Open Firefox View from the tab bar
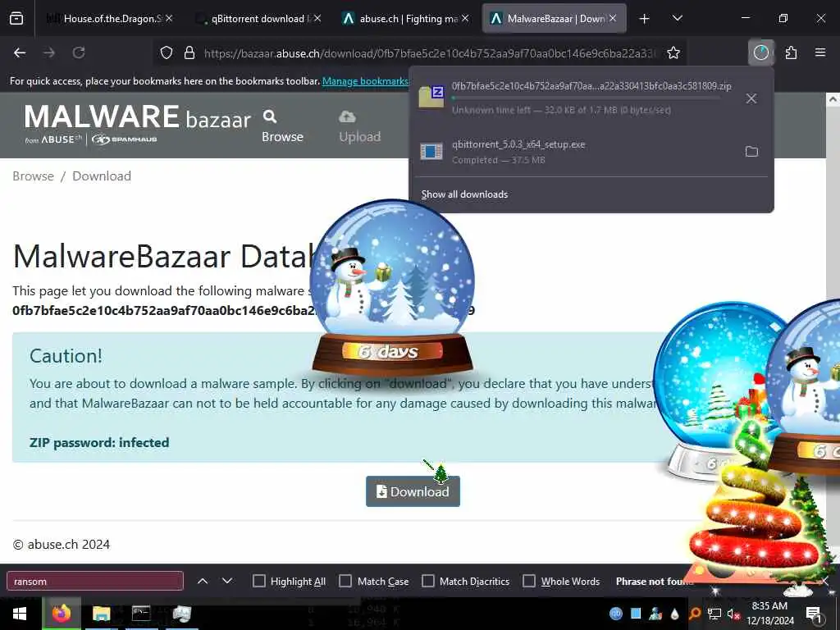 [x=16, y=19]
